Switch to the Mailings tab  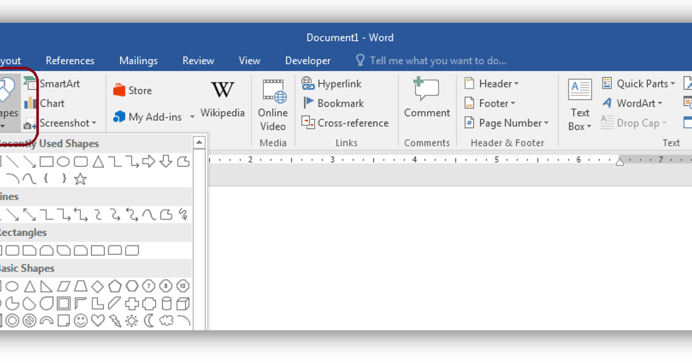pos(138,60)
